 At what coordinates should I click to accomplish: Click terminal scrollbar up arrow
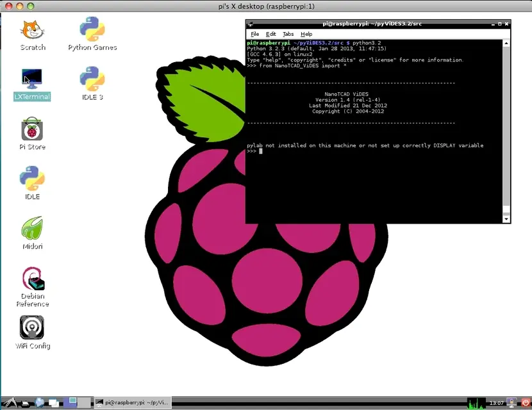coord(506,43)
